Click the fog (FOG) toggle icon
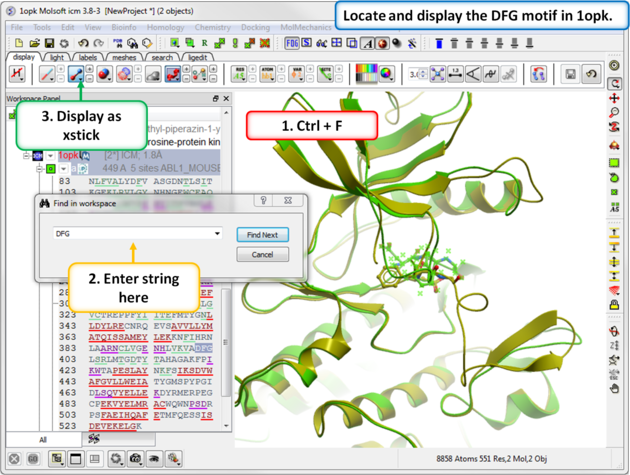Screen dimensions: 630x475 click(292, 44)
